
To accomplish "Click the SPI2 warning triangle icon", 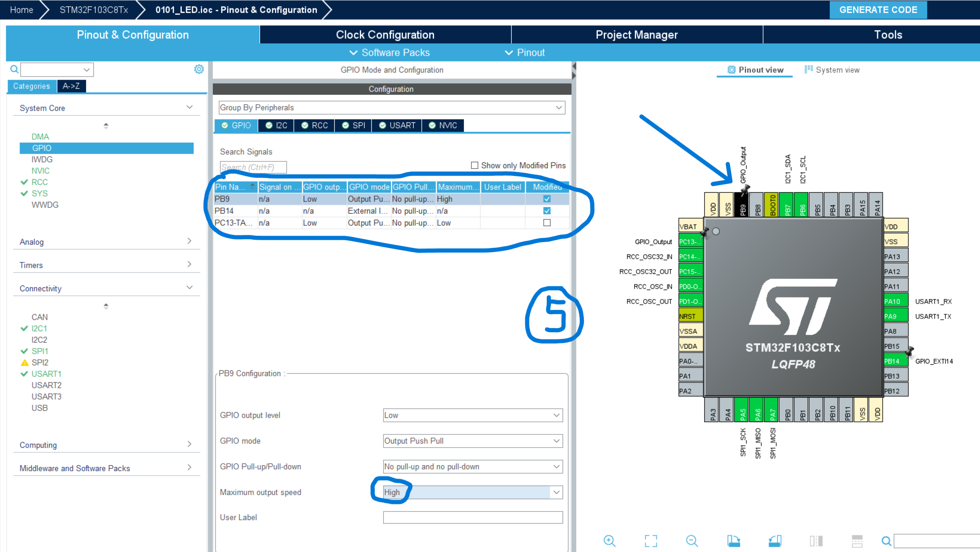I will 25,362.
